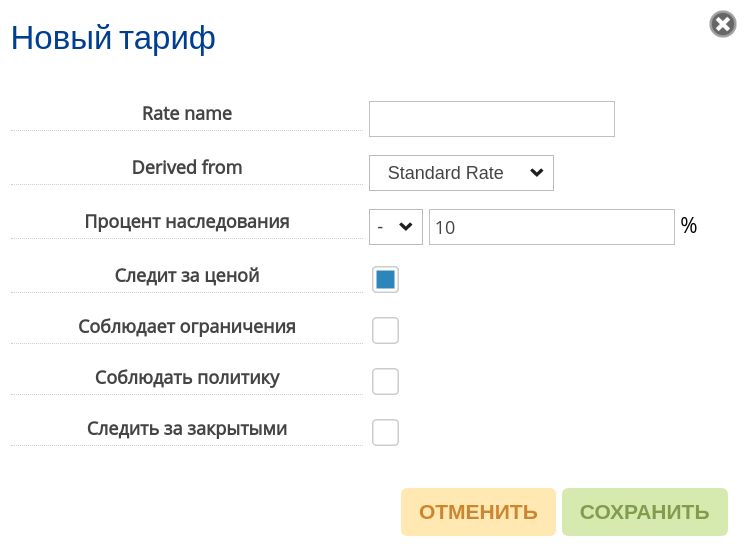Screen dimensions: 747x554
Task: Uncheck the Следит за ценой checkbox
Action: (x=385, y=279)
